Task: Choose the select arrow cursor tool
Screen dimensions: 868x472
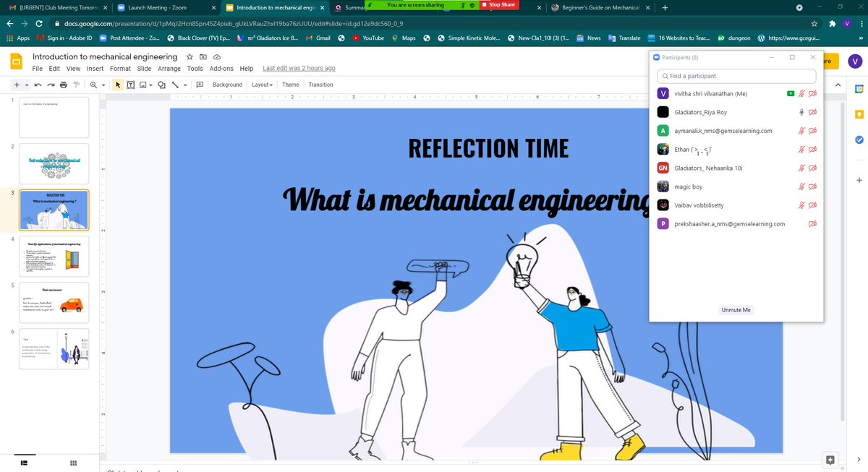Action: [119, 85]
